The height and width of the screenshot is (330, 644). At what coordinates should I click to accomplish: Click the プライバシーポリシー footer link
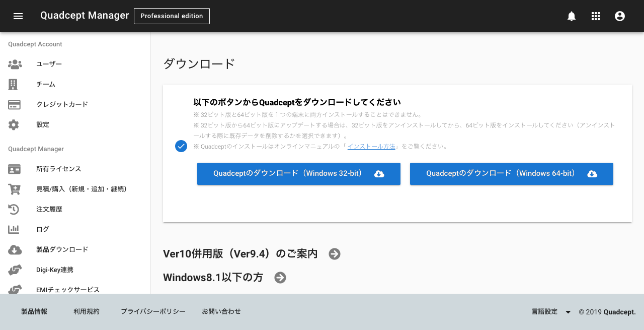coord(153,311)
